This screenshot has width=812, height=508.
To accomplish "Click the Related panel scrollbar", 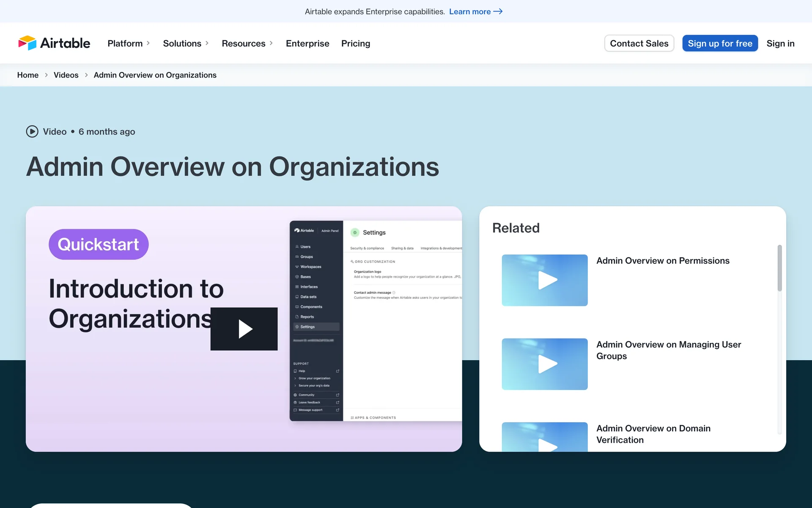I will (x=779, y=268).
